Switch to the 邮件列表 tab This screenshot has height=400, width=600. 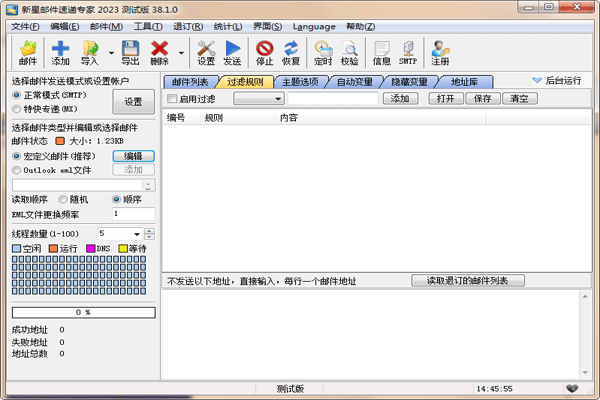(190, 81)
